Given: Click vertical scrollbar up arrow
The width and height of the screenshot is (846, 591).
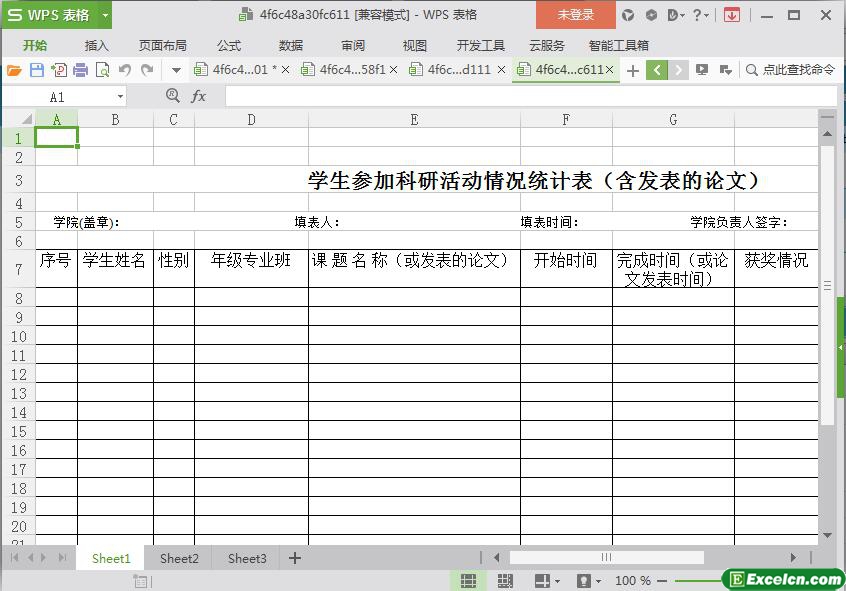Looking at the screenshot, I should click(827, 134).
